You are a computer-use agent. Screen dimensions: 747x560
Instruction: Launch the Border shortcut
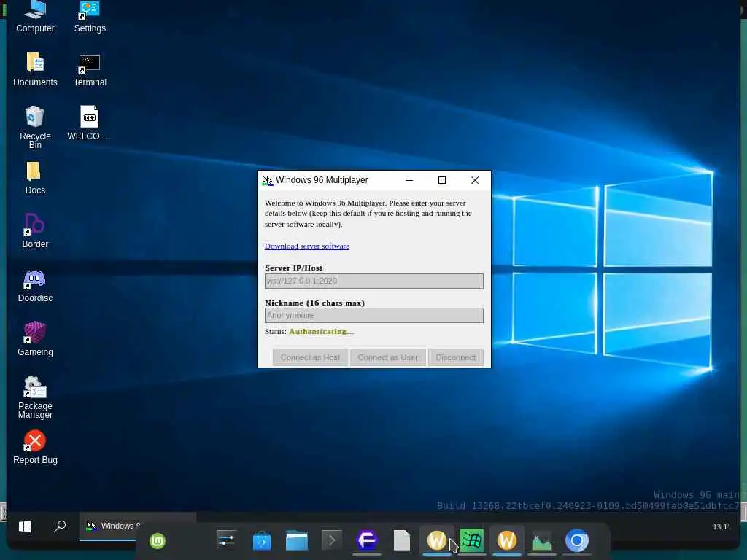coord(35,231)
